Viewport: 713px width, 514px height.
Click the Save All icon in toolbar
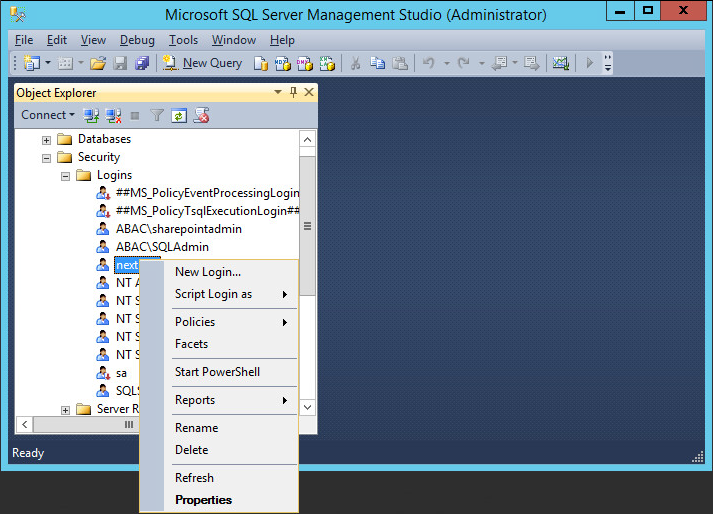coord(141,63)
